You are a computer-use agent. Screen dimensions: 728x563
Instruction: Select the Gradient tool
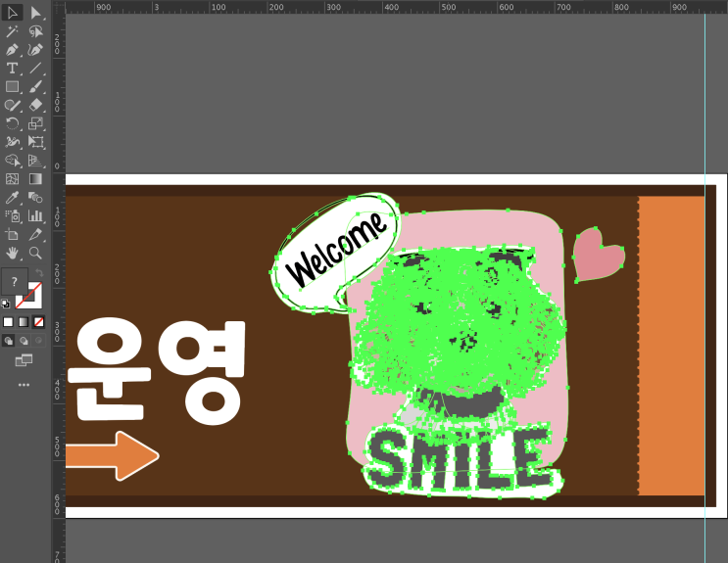(35, 179)
